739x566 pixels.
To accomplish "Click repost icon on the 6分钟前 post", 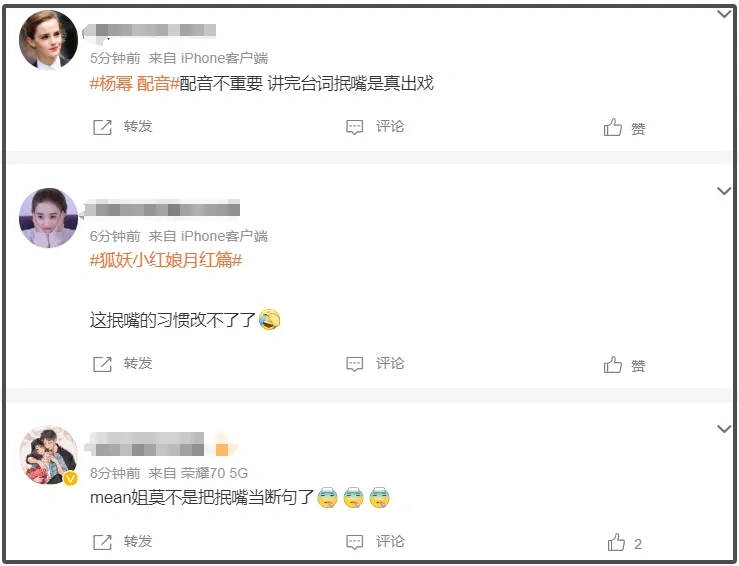I will pos(102,364).
